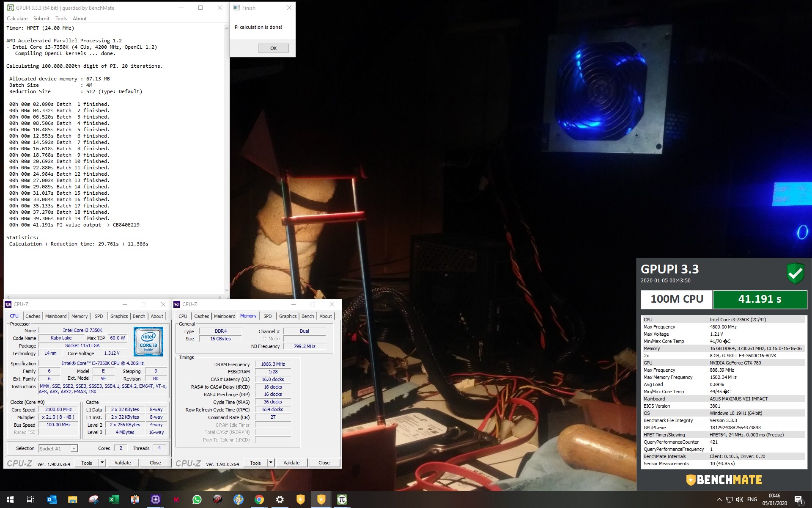Viewport: 812px width, 508px height.
Task: Click GPUPI log scrollbar up arrow
Action: point(227,28)
